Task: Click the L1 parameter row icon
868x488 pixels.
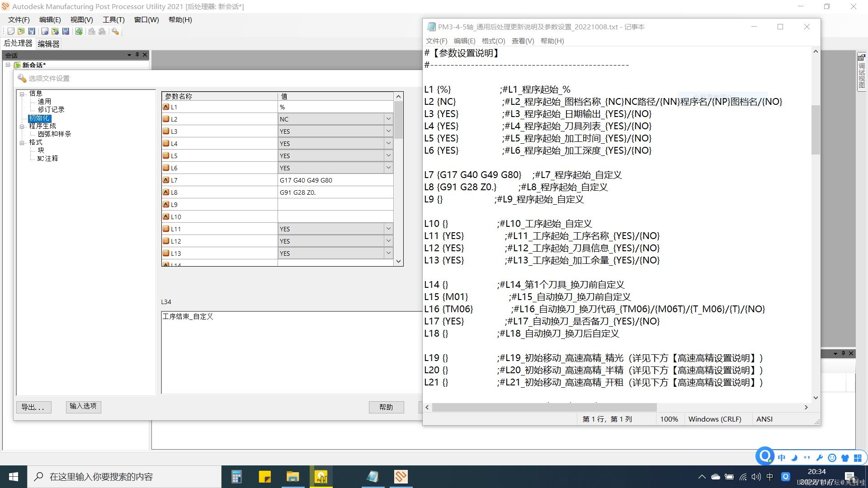Action: pyautogui.click(x=166, y=107)
